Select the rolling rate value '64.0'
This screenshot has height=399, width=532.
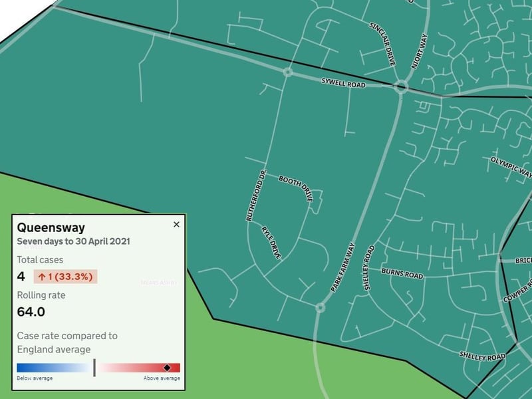coord(31,312)
